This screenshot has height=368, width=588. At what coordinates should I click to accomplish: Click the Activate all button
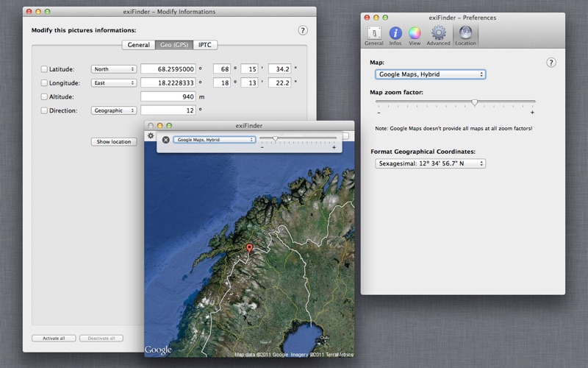click(x=54, y=338)
